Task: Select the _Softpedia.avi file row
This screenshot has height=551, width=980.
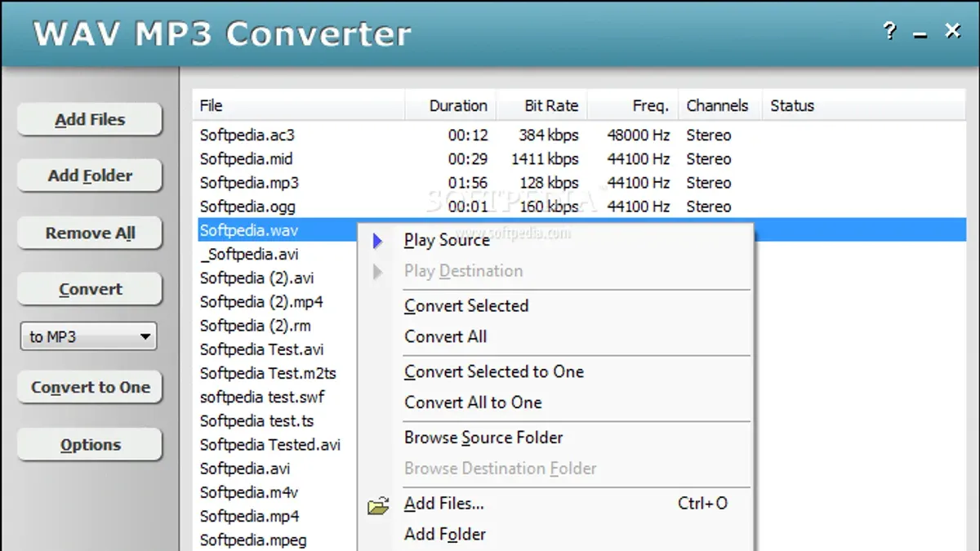Action: tap(249, 254)
